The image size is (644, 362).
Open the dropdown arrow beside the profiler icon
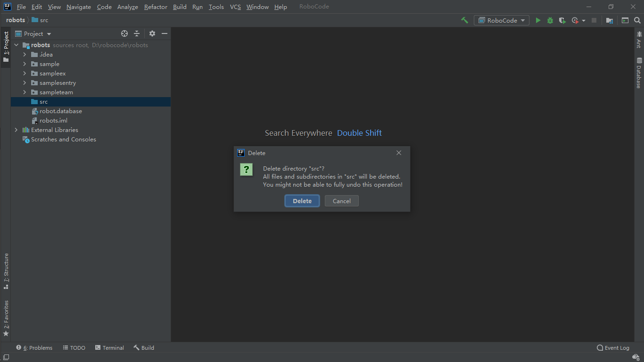click(584, 21)
